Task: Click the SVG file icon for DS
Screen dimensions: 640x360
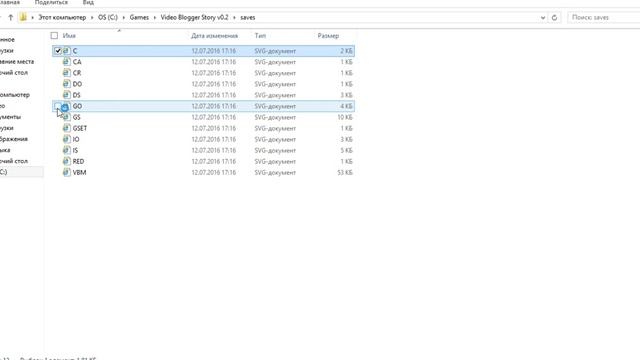Action: [66, 95]
